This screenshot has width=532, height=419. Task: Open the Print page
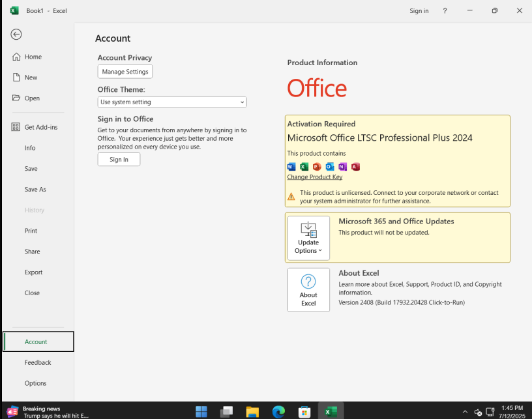[x=31, y=231]
